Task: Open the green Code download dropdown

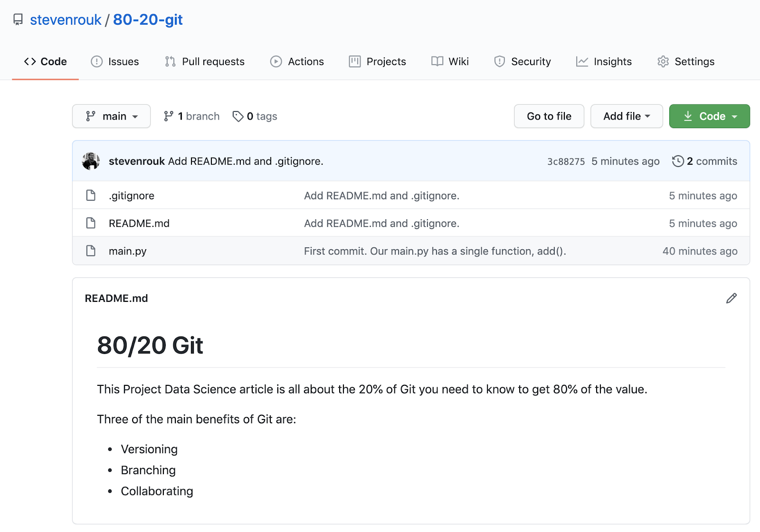Action: point(710,116)
